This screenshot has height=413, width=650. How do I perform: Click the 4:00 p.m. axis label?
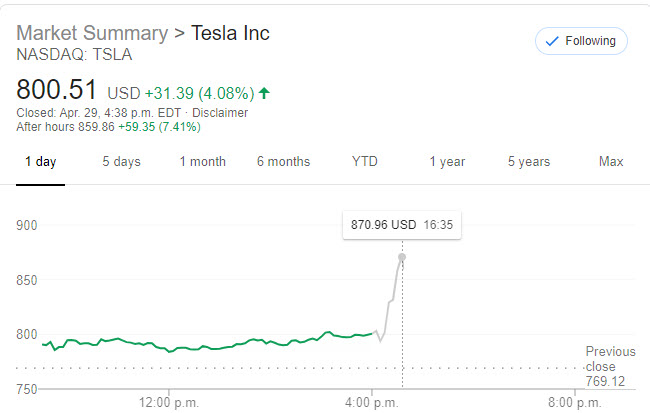372,402
